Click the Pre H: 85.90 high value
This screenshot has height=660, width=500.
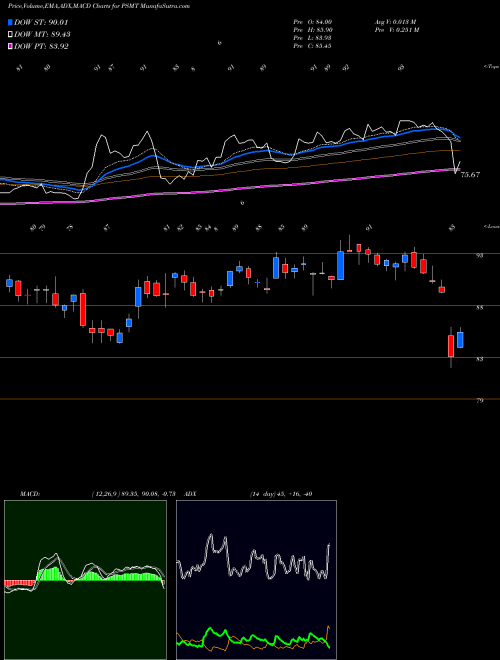[x=313, y=30]
